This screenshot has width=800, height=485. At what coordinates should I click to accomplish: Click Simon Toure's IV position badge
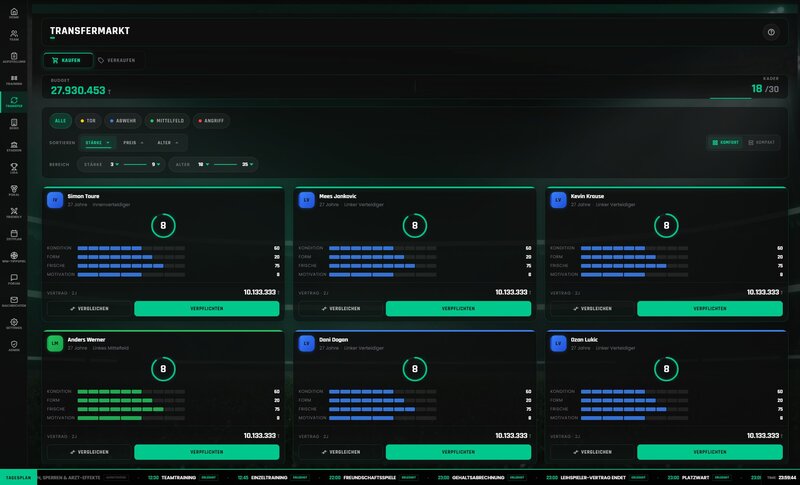point(55,200)
